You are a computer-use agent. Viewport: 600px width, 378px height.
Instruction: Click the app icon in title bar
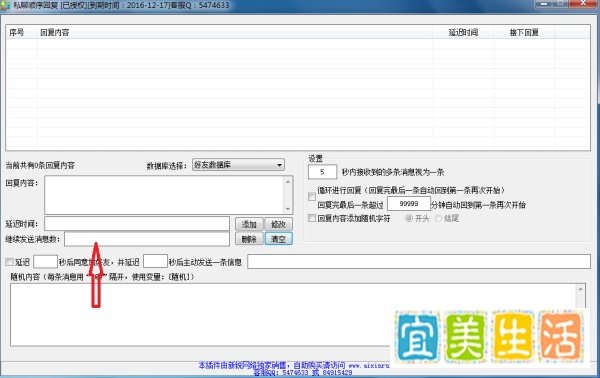pos(5,5)
